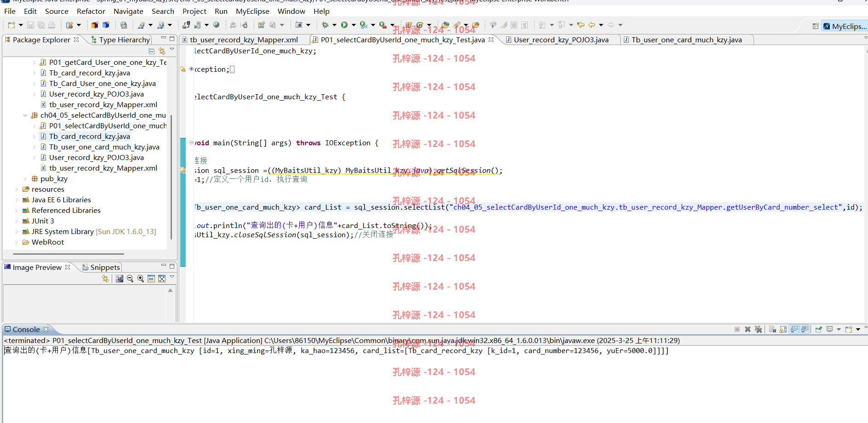The width and height of the screenshot is (868, 423).
Task: Toggle Scroll Lock in Console
Action: click(x=783, y=329)
